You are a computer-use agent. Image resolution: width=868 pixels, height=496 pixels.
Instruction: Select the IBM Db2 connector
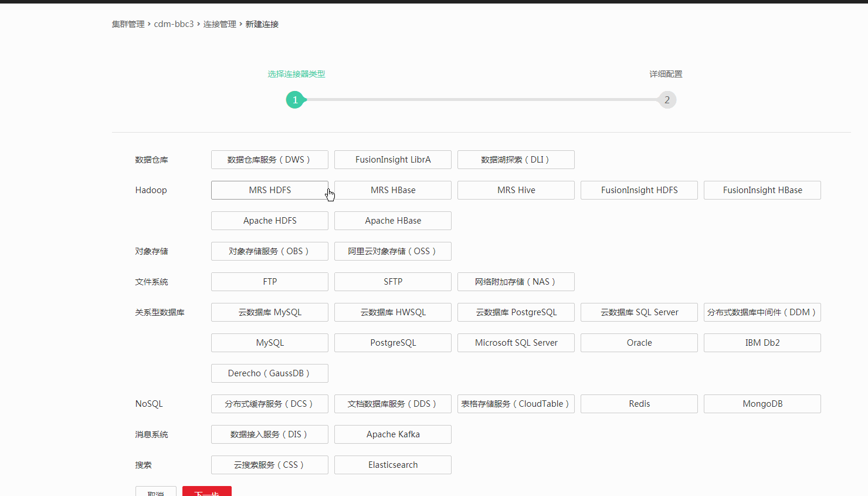click(x=762, y=343)
